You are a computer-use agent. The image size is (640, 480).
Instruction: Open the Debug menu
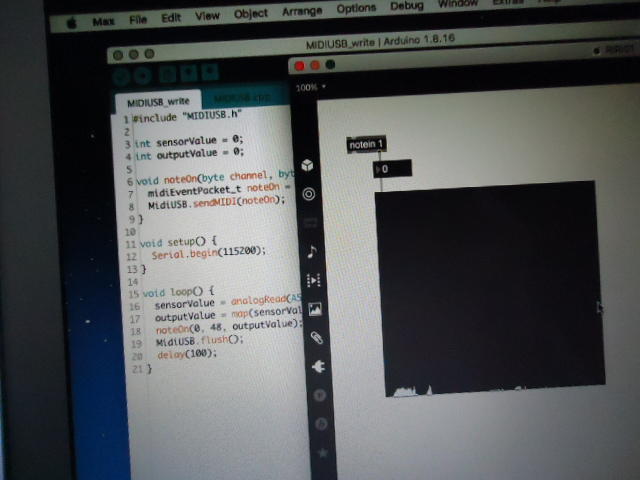click(407, 6)
